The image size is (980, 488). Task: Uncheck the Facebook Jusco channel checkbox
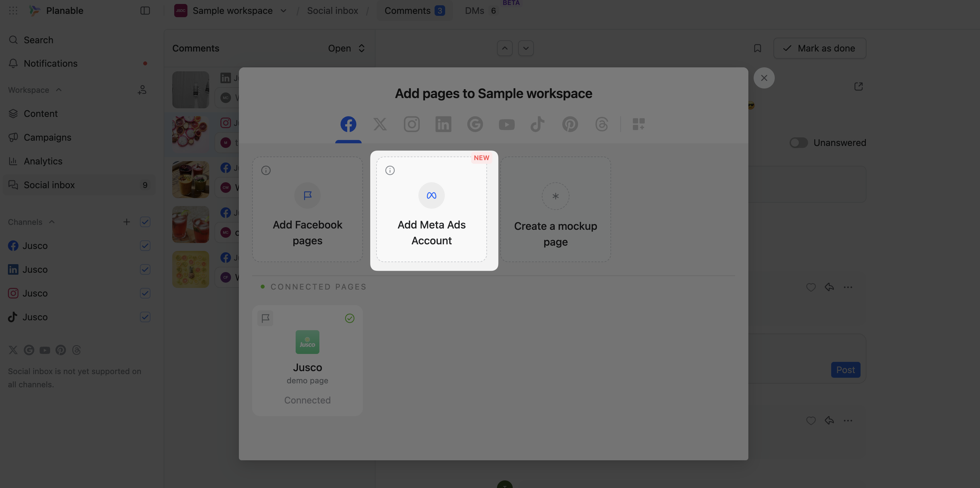click(145, 246)
